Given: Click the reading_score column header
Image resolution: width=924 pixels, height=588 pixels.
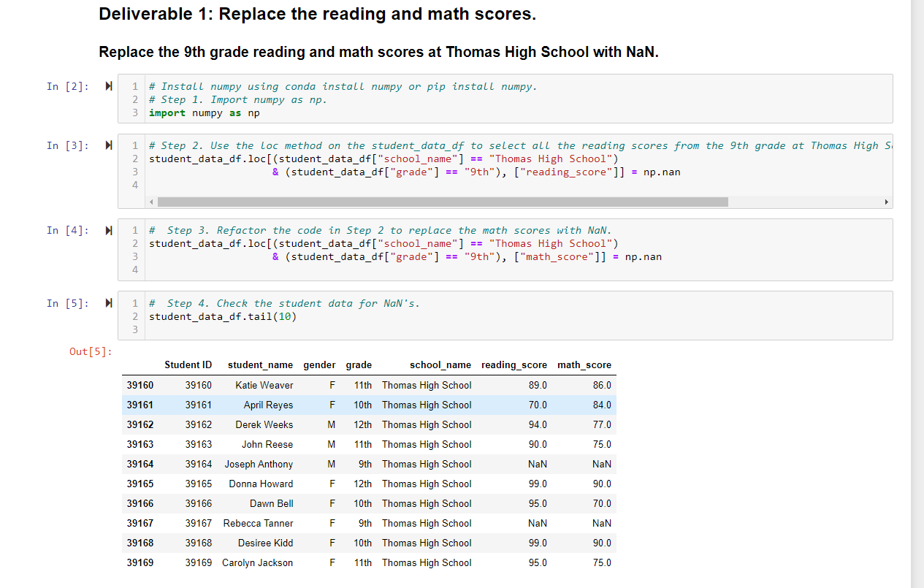Looking at the screenshot, I should pos(514,364).
